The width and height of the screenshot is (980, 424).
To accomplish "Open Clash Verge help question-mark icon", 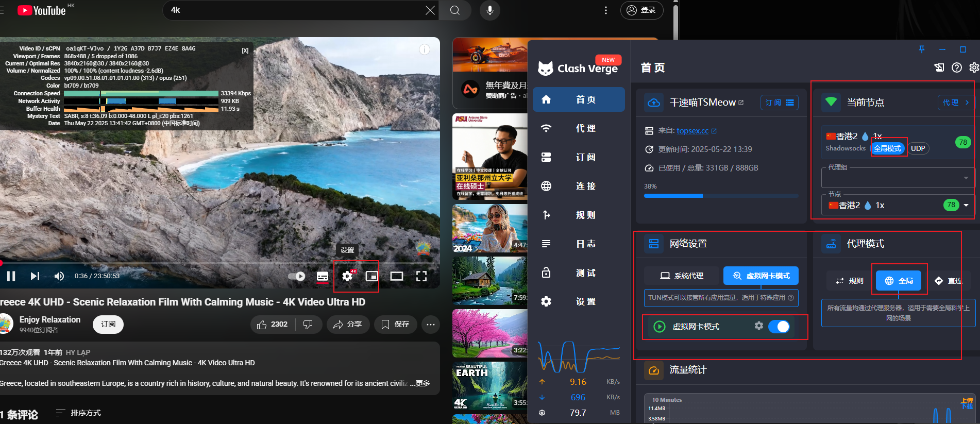I will click(957, 67).
